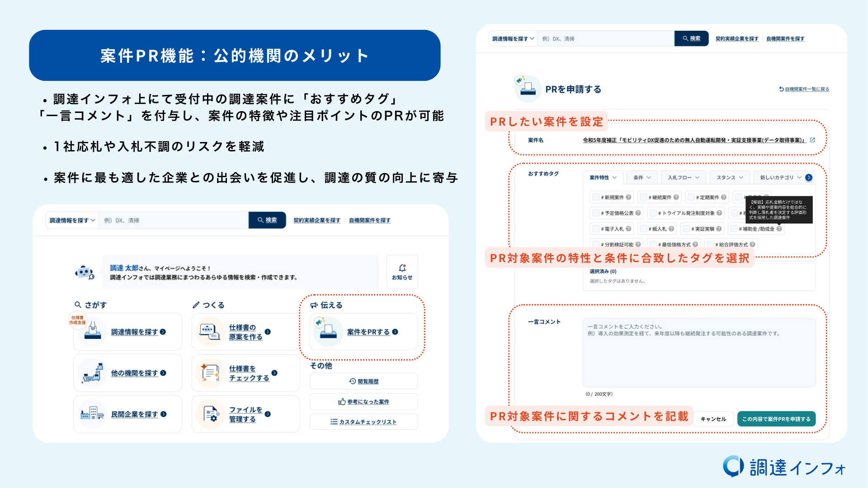
Task: Expand the スタンス tag category
Action: coord(729,178)
